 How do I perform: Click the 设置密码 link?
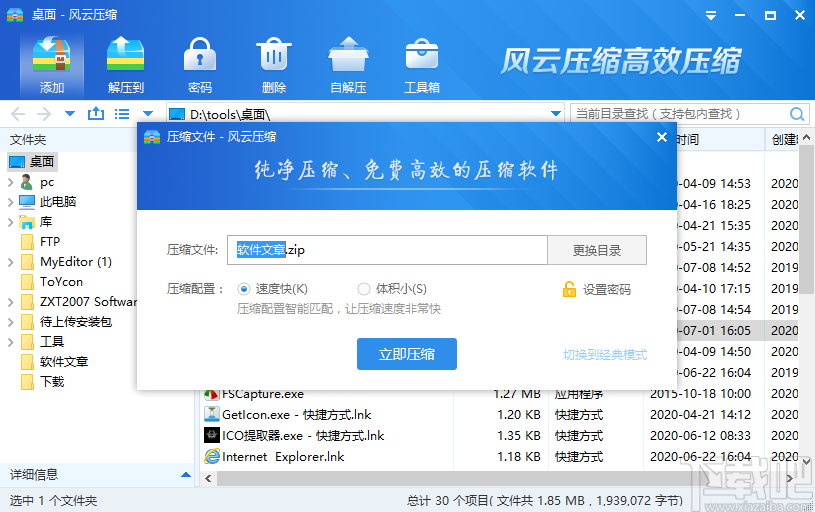(x=607, y=290)
